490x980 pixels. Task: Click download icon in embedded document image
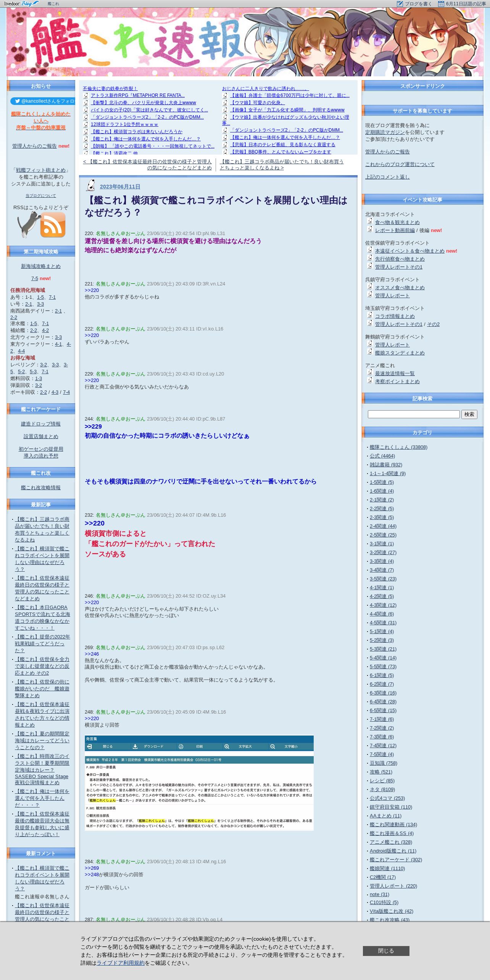point(135,746)
